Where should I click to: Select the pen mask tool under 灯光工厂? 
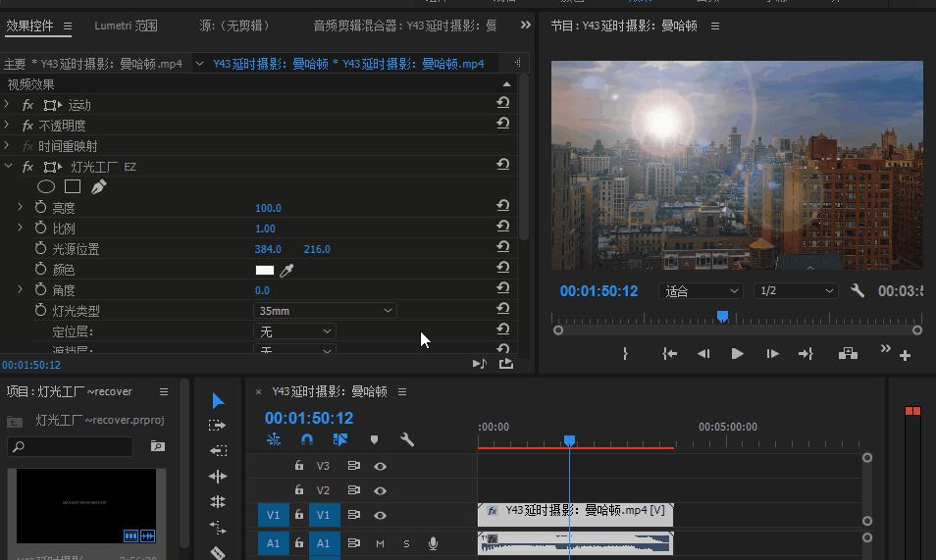(x=98, y=187)
